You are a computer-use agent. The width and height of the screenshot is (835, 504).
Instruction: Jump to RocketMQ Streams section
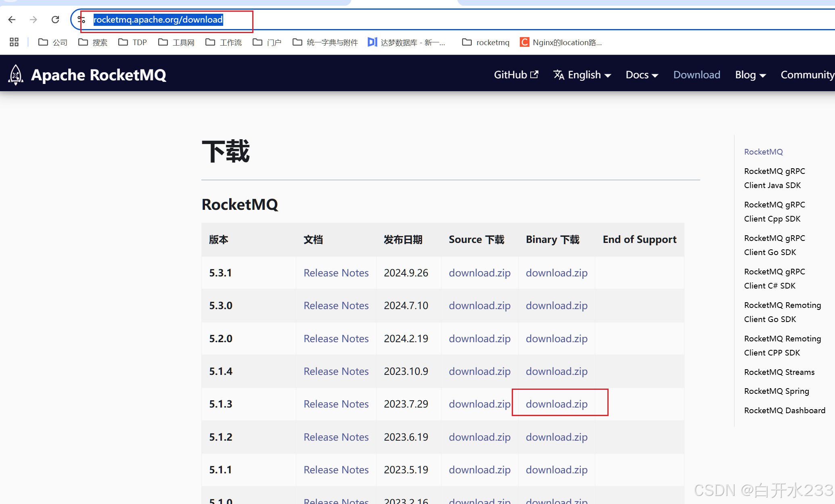click(x=779, y=372)
